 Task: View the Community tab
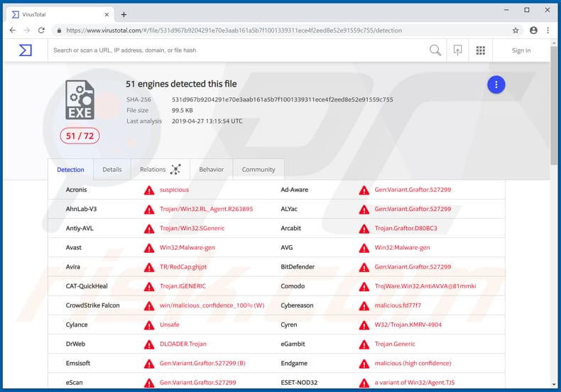258,170
